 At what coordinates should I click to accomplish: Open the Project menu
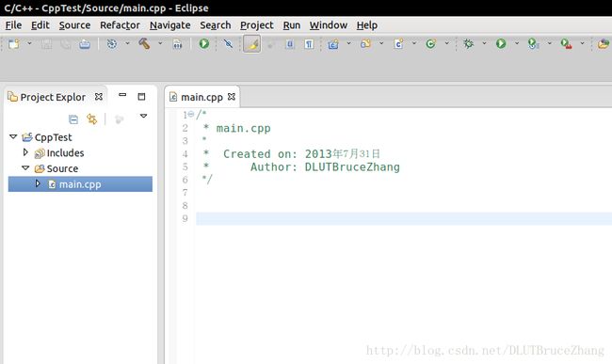coord(257,25)
